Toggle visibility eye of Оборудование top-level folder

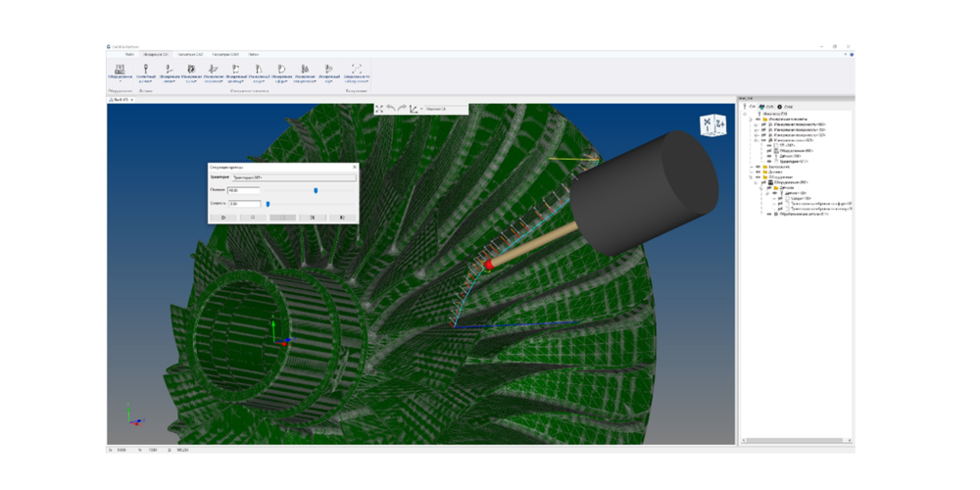click(x=759, y=176)
